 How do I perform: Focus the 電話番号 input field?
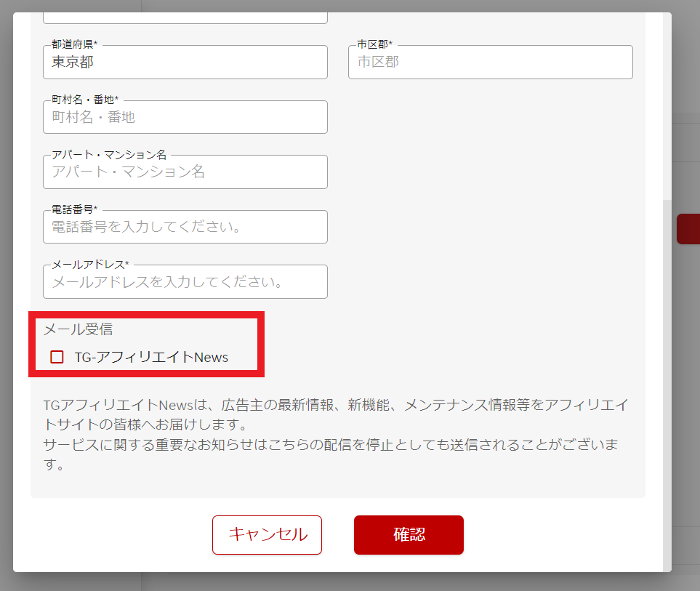click(185, 228)
